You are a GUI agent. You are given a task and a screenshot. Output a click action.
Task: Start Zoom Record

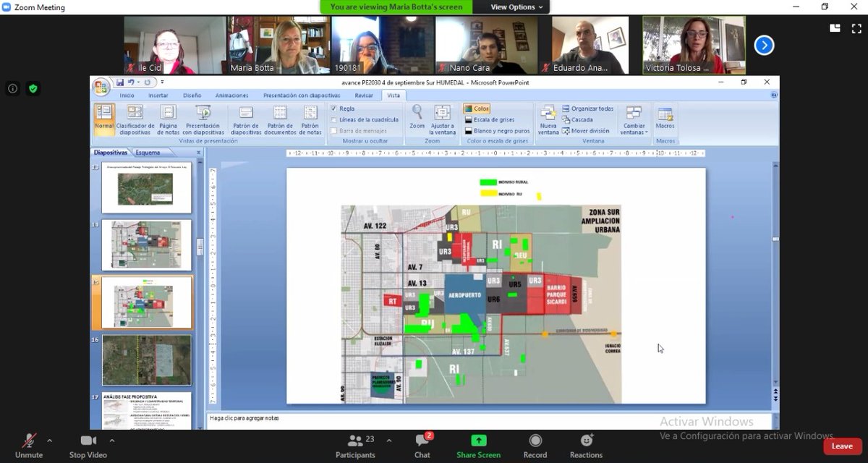pos(535,446)
